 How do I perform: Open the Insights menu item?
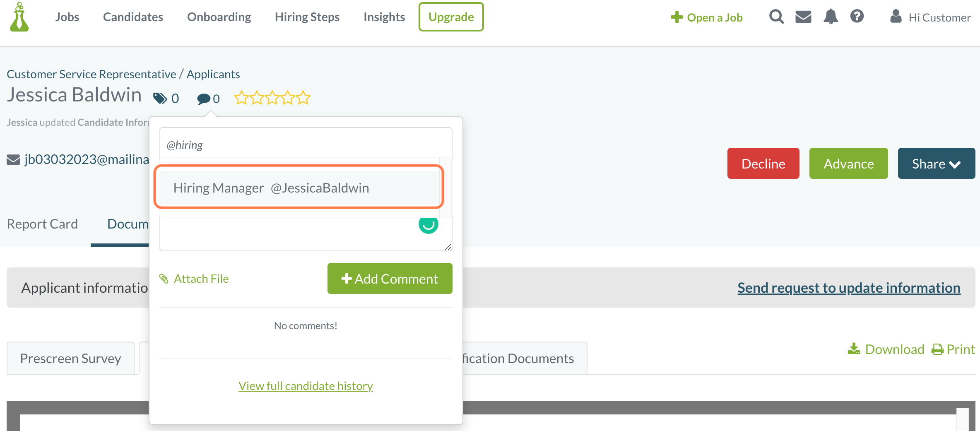[384, 17]
